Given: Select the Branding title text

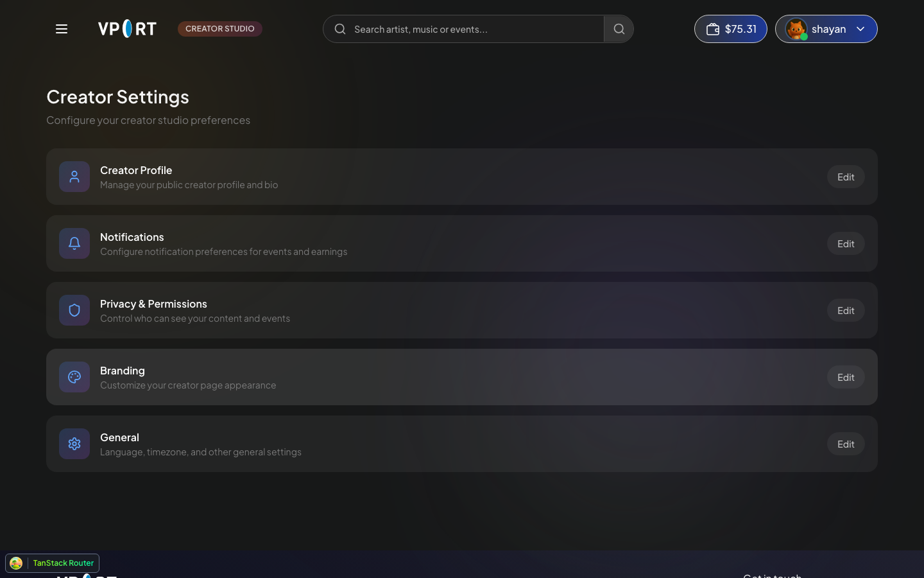Looking at the screenshot, I should 123,371.
